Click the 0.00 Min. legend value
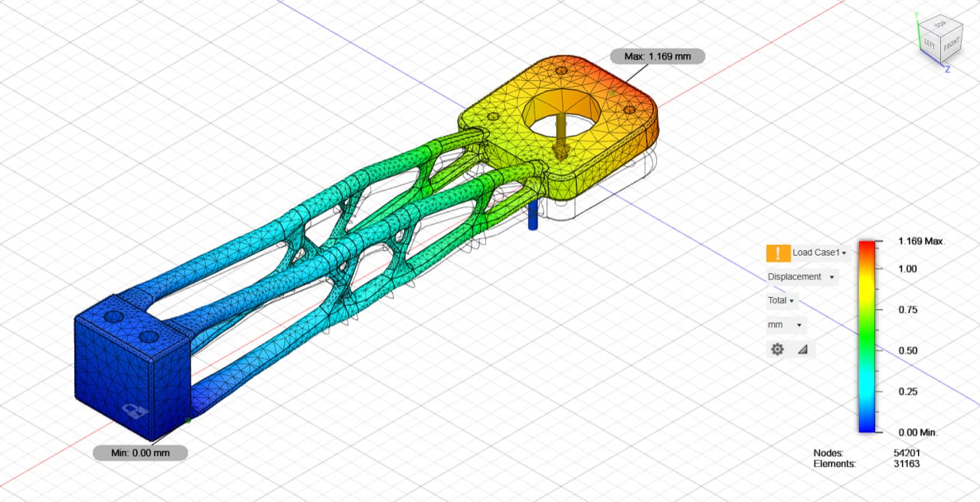This screenshot has height=502, width=980. 917,432
